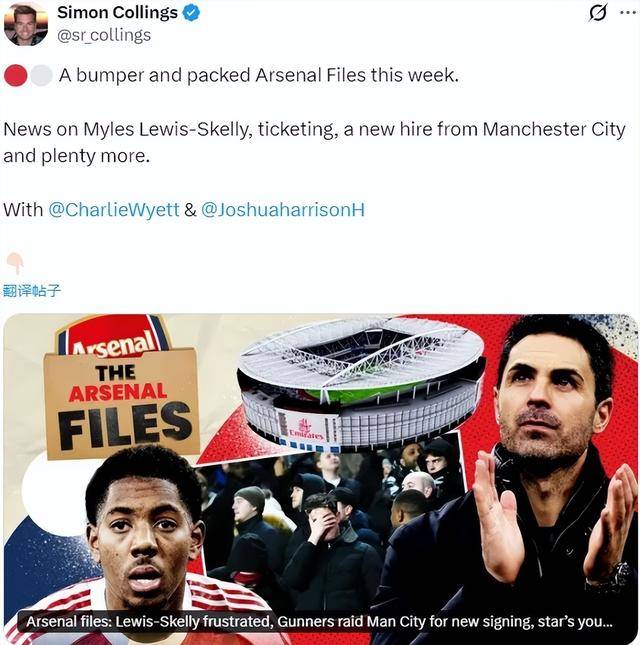Open Simon Collings display name
The height and width of the screenshot is (645, 640).
click(x=117, y=13)
